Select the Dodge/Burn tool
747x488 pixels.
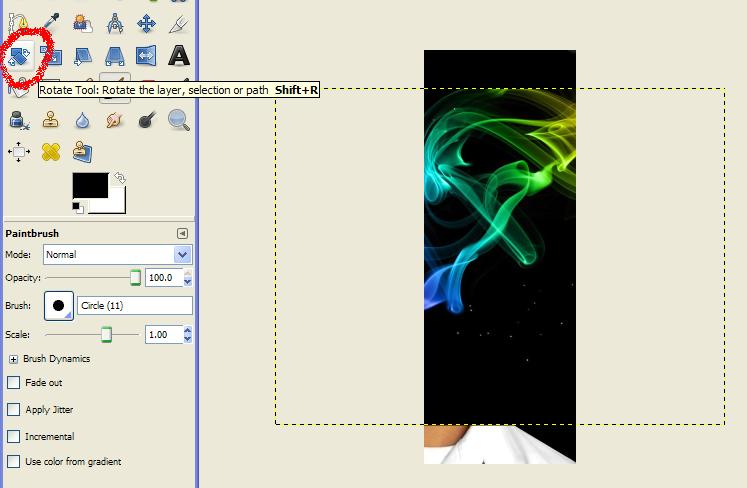pos(147,120)
